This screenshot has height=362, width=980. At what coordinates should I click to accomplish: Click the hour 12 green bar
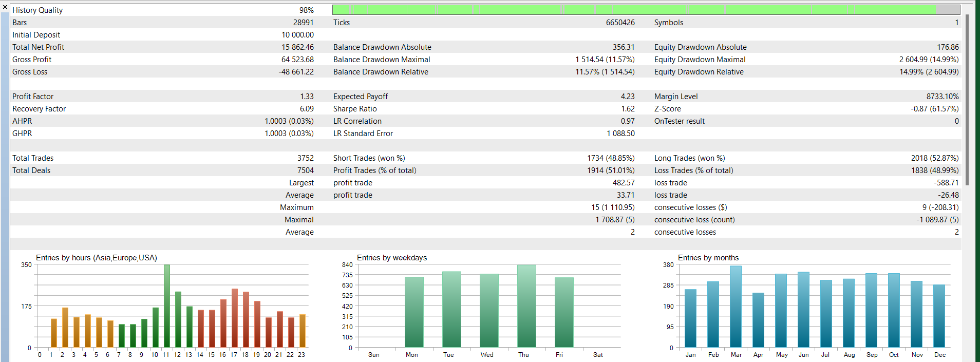[178, 320]
